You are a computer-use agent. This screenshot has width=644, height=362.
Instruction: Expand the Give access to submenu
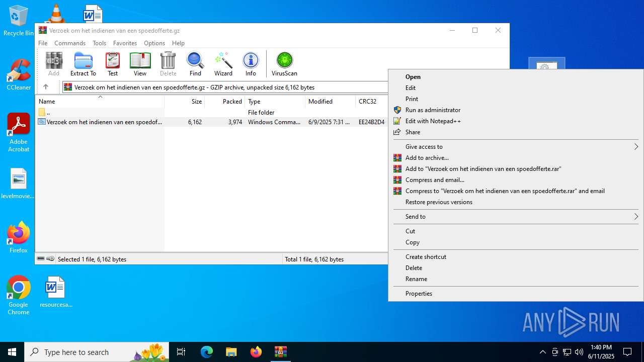click(x=516, y=147)
